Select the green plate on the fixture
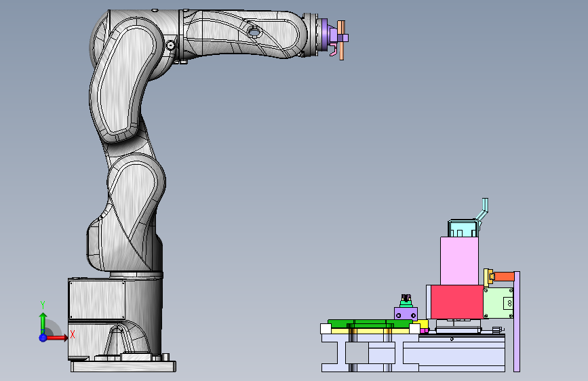Screen dimensions: 588x381 point(370,323)
